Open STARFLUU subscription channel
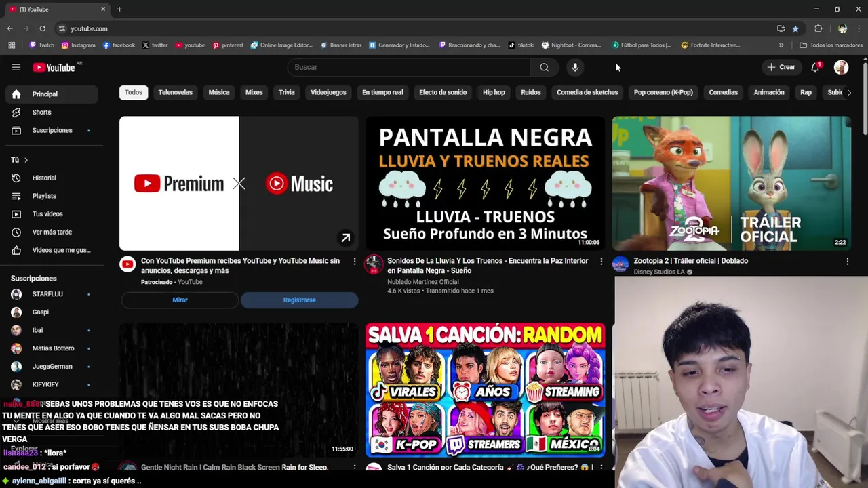 [x=52, y=294]
